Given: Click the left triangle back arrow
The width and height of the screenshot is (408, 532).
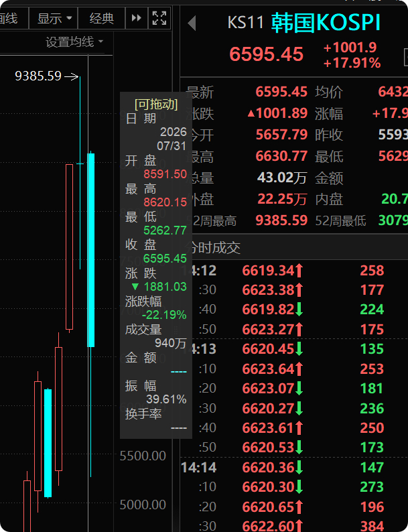Looking at the screenshot, I should click(192, 23).
